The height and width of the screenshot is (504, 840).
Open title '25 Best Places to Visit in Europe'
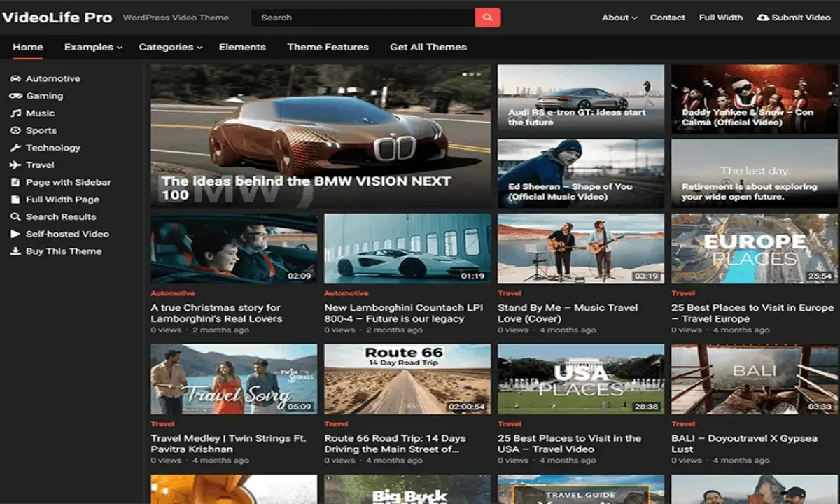(752, 313)
